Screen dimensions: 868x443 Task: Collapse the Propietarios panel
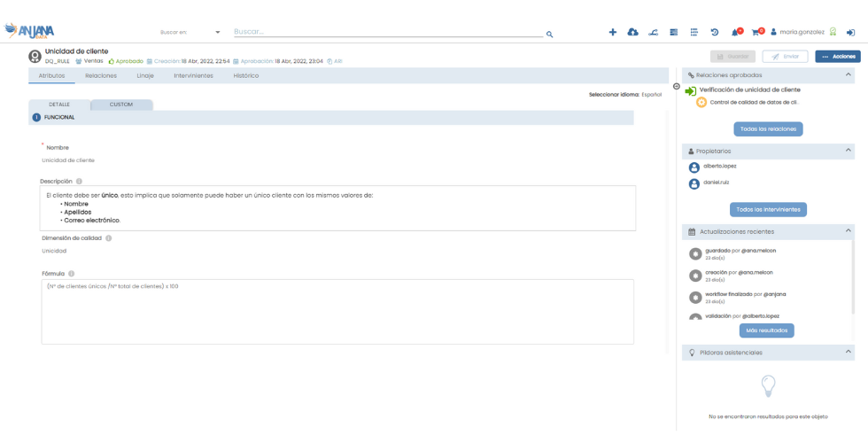pyautogui.click(x=849, y=152)
